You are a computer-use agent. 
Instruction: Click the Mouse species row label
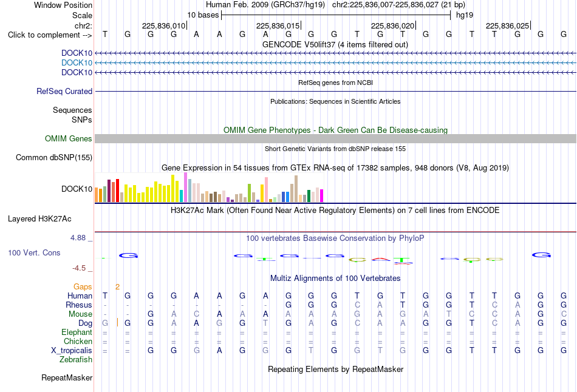tap(81, 314)
